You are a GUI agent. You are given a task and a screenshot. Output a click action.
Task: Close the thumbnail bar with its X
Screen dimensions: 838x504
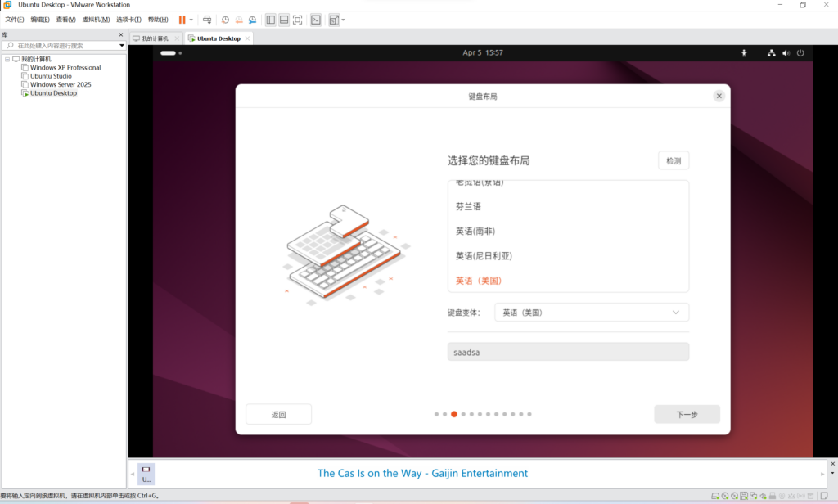point(832,464)
